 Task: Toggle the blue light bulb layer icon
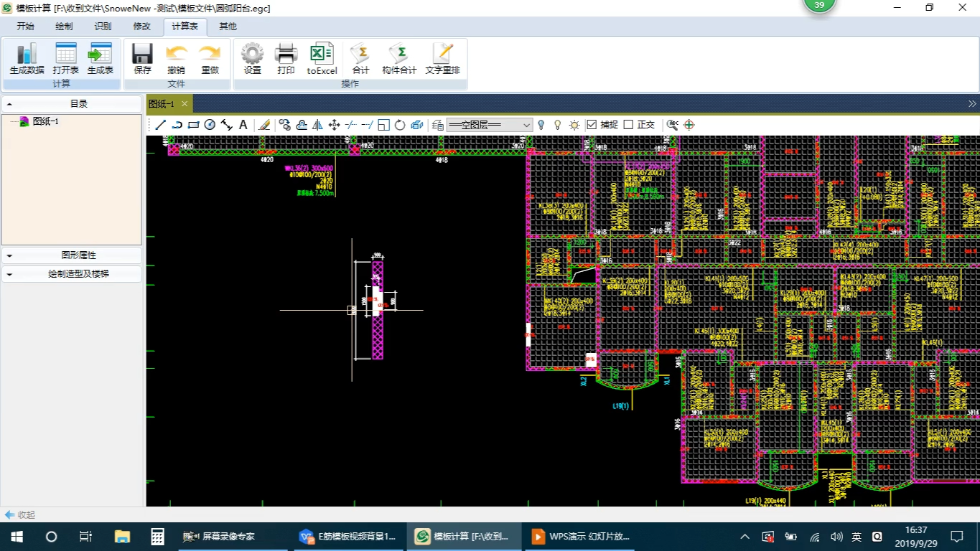541,125
